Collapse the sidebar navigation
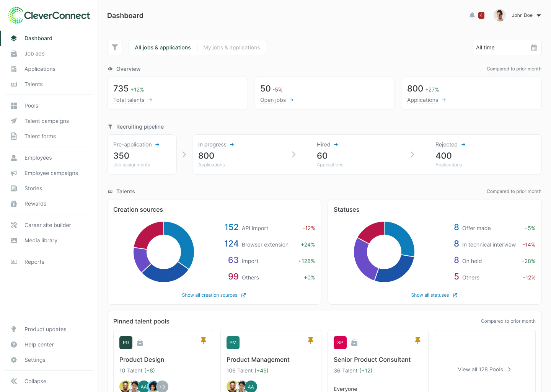The width and height of the screenshot is (551, 392). click(x=35, y=381)
